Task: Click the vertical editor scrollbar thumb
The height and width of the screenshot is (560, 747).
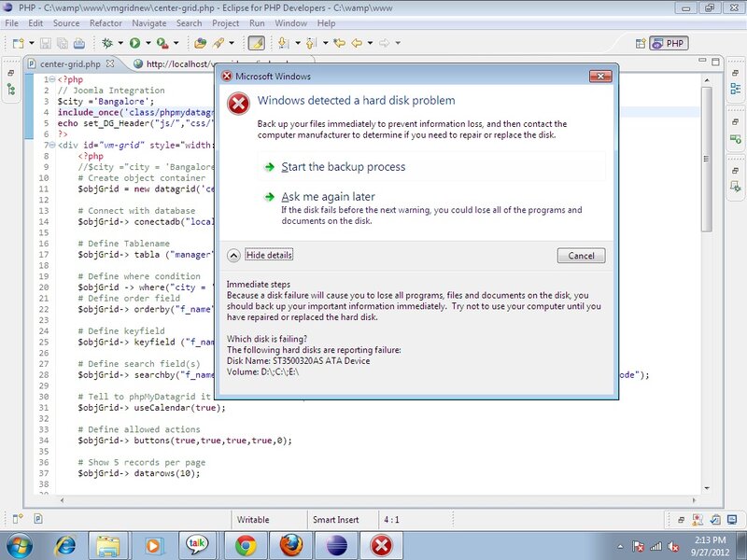Action: point(707,159)
